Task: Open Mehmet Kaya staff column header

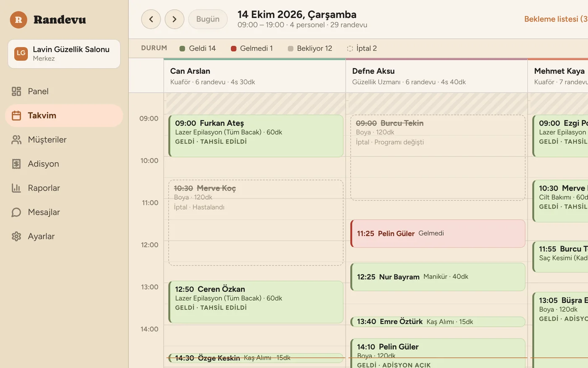Action: point(558,76)
